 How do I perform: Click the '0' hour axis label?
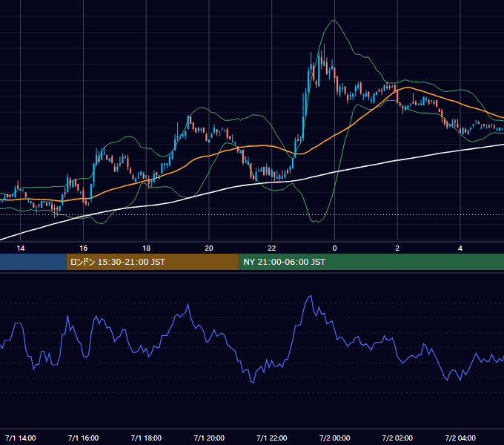pyautogui.click(x=334, y=248)
